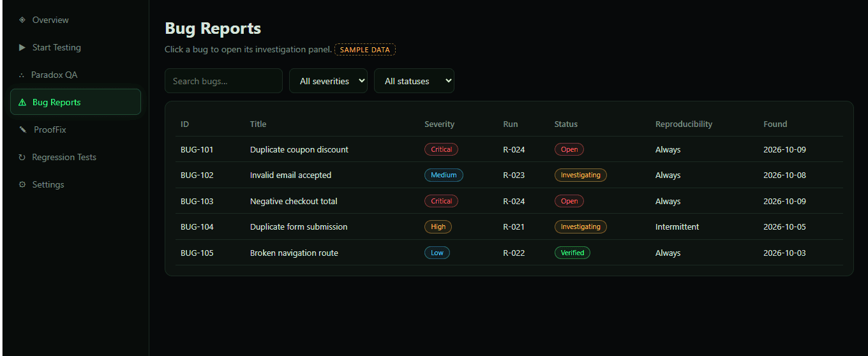Image resolution: width=868 pixels, height=356 pixels.
Task: Click the Critical badge on BUG-101
Action: pyautogui.click(x=441, y=149)
